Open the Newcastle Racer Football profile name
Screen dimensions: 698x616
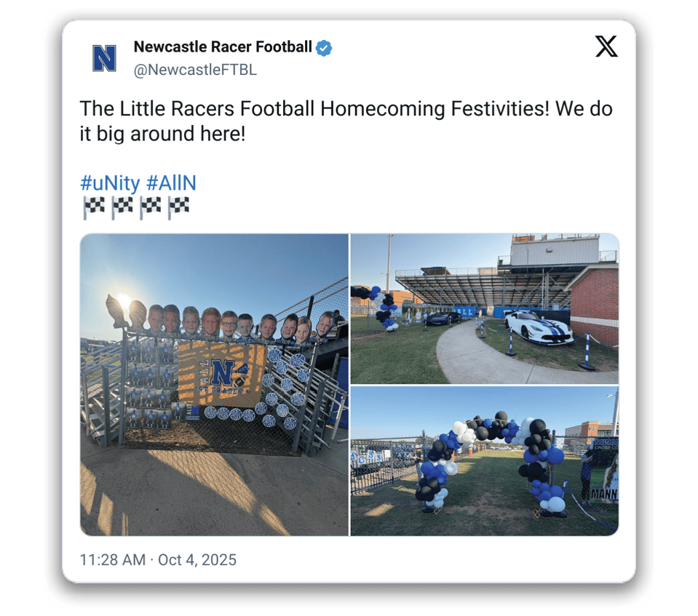click(223, 47)
